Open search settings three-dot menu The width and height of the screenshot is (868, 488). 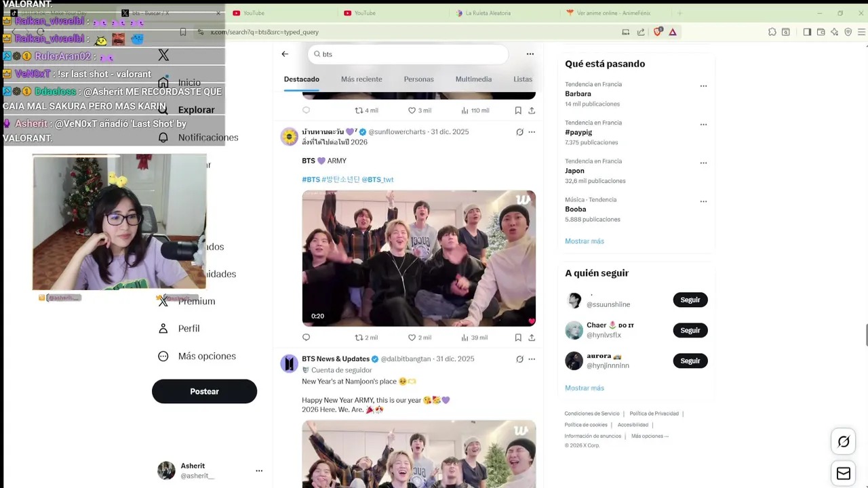point(530,54)
